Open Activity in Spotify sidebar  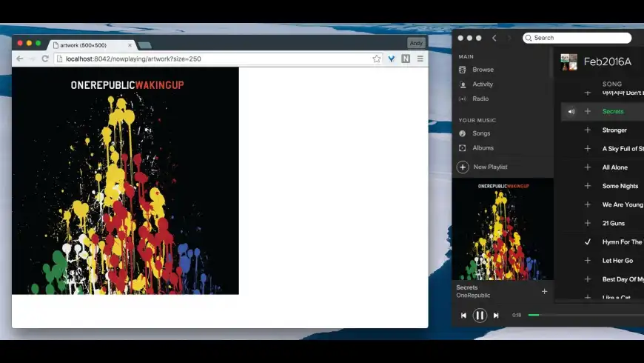[483, 84]
